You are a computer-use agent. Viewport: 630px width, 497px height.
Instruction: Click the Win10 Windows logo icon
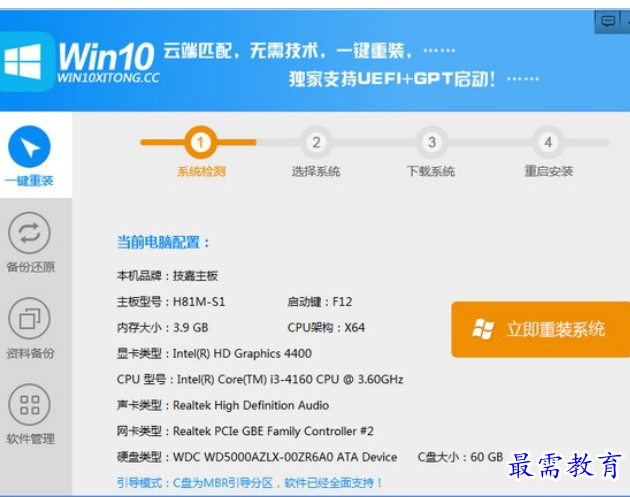tap(25, 61)
